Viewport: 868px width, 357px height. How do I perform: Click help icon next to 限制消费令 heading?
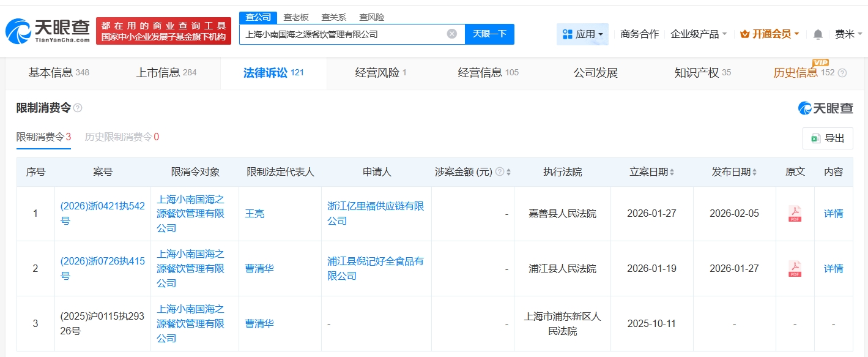tap(78, 108)
